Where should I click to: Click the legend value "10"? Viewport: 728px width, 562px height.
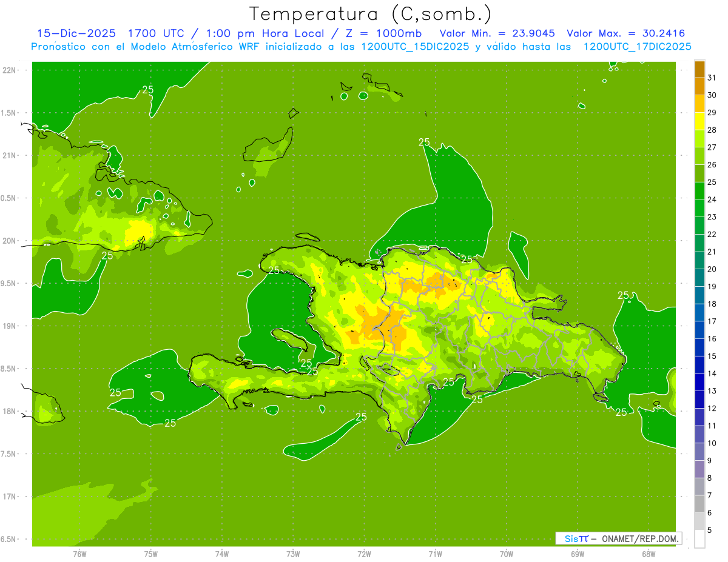tap(712, 444)
